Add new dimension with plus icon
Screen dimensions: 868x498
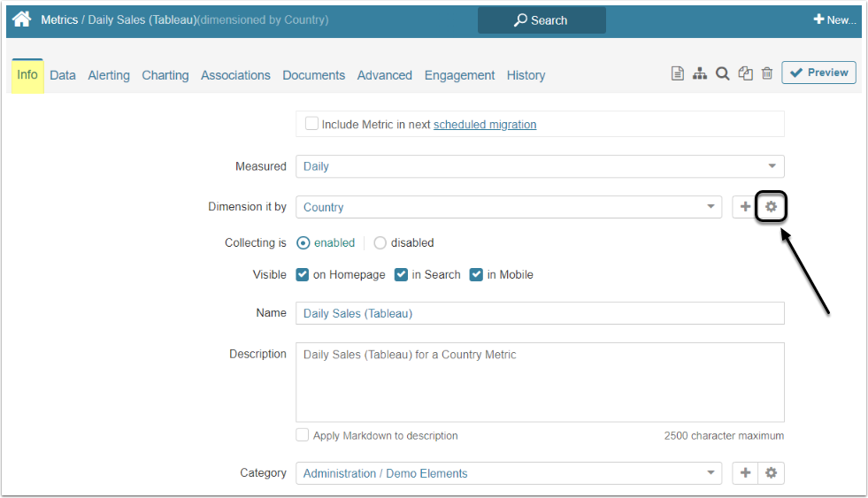click(x=745, y=207)
